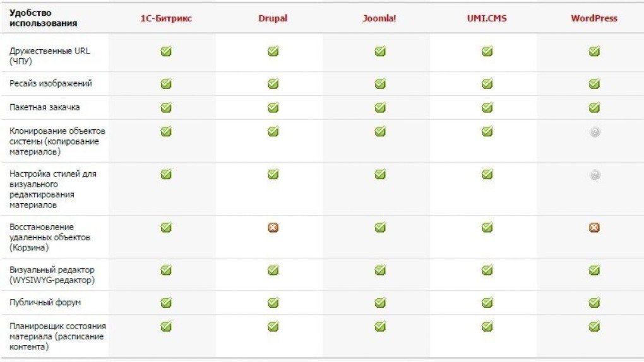Click UMI.CMS green check for Публичный форум
Screen dimensions: 644x362
pyautogui.click(x=487, y=303)
